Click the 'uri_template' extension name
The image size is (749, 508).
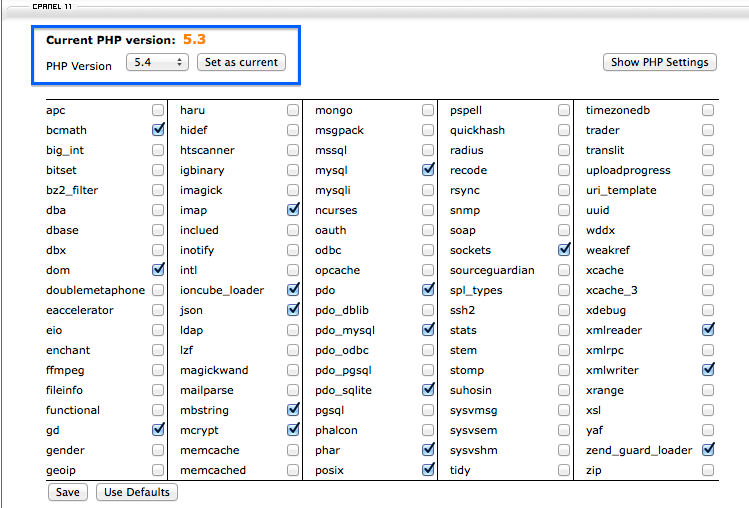pos(621,190)
